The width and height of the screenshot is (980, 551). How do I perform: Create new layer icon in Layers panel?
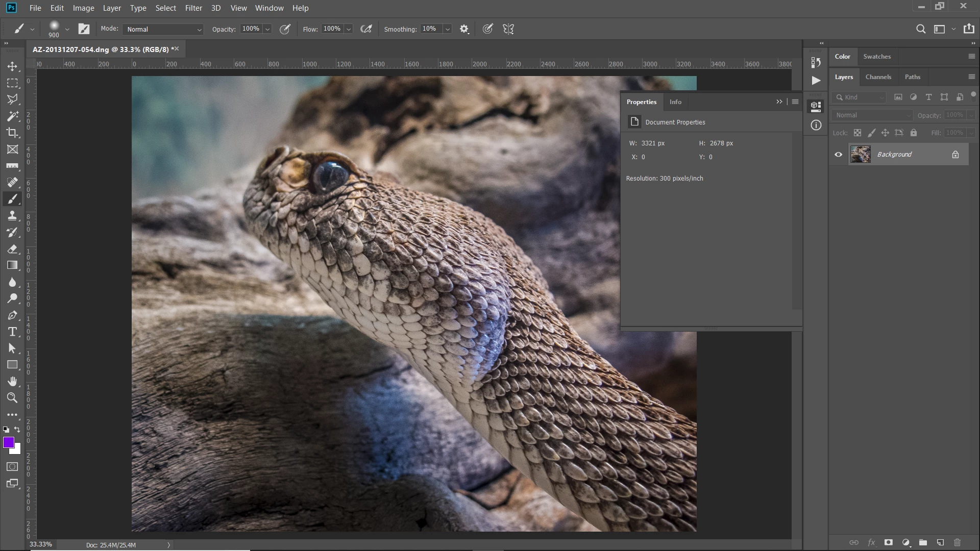(x=940, y=542)
